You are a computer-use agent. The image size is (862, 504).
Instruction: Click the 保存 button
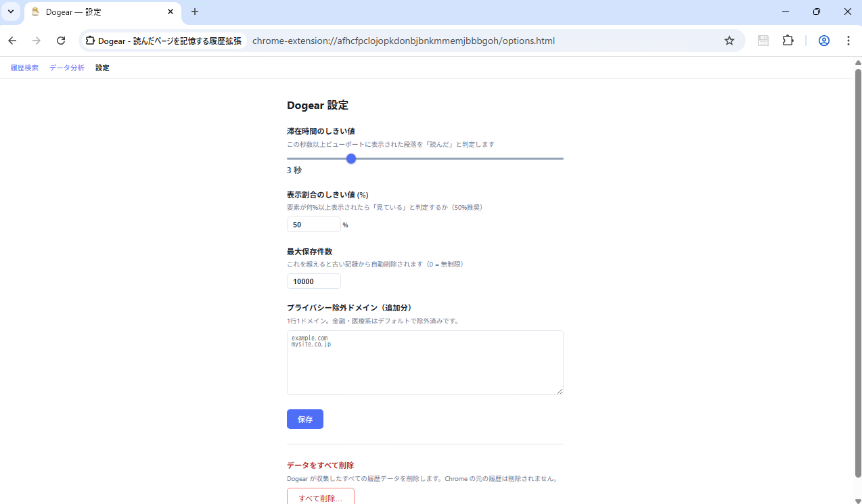click(x=305, y=419)
